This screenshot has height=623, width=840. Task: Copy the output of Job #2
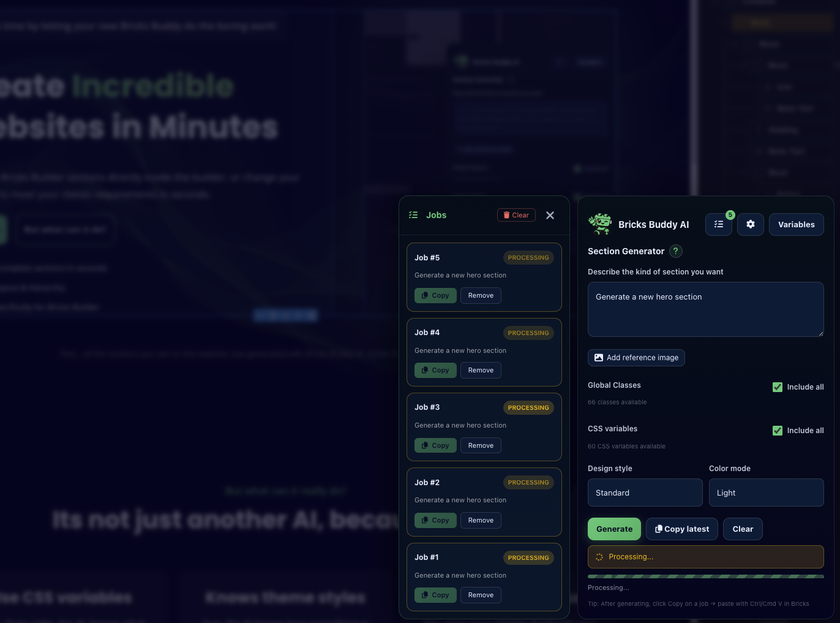click(x=435, y=520)
